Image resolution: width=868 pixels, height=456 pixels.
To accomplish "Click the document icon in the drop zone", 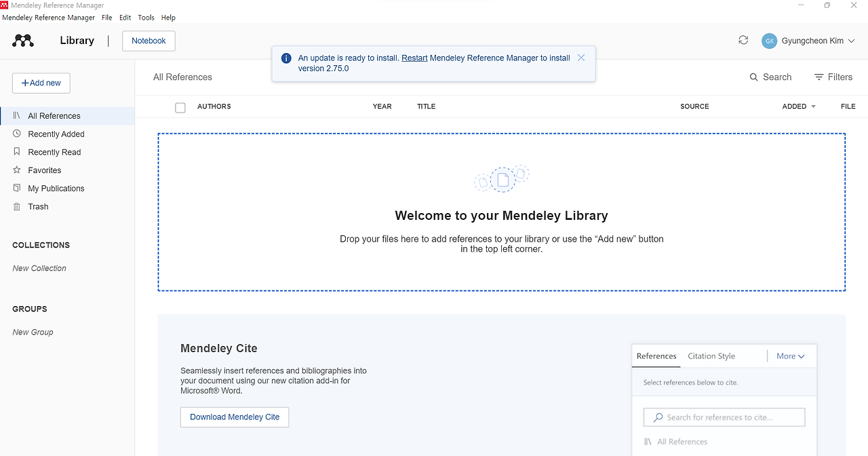I will (x=502, y=180).
